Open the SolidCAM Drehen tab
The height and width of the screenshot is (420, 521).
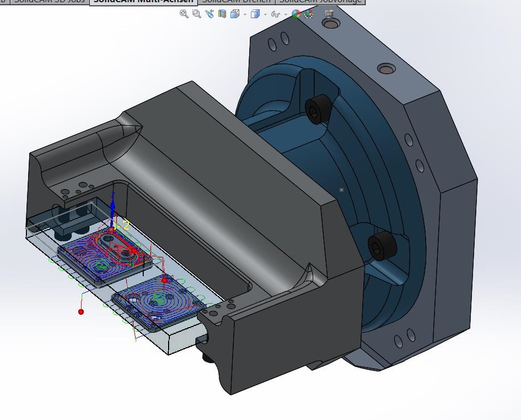[x=237, y=2]
